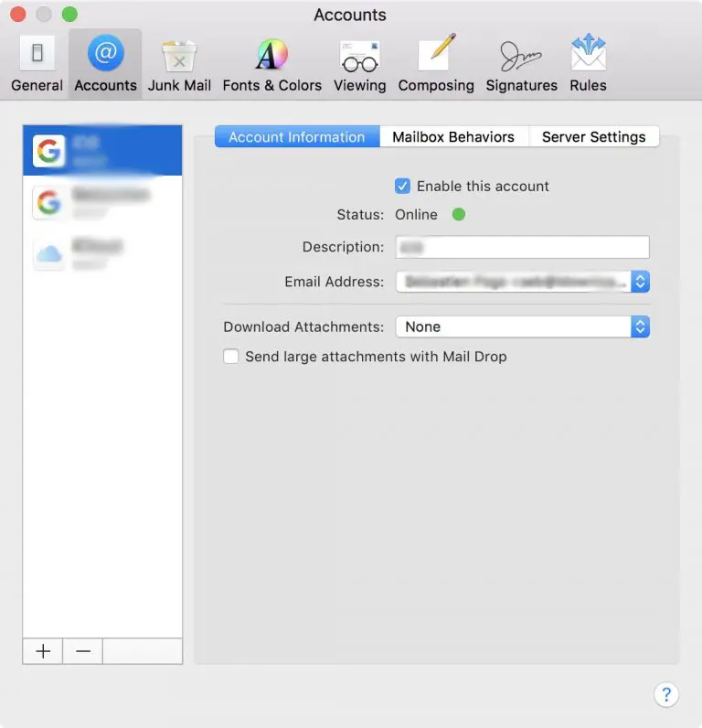This screenshot has width=702, height=728.
Task: Open the General preferences pane
Action: click(37, 64)
